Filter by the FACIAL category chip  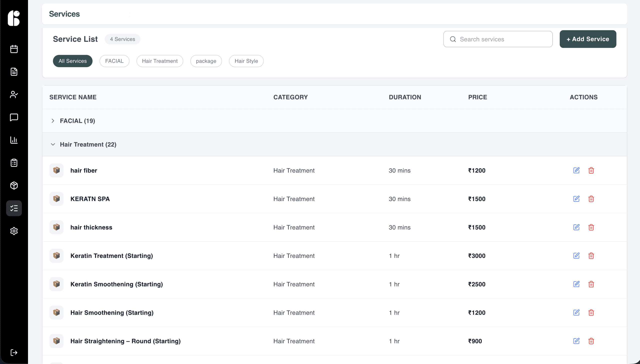[x=114, y=61]
